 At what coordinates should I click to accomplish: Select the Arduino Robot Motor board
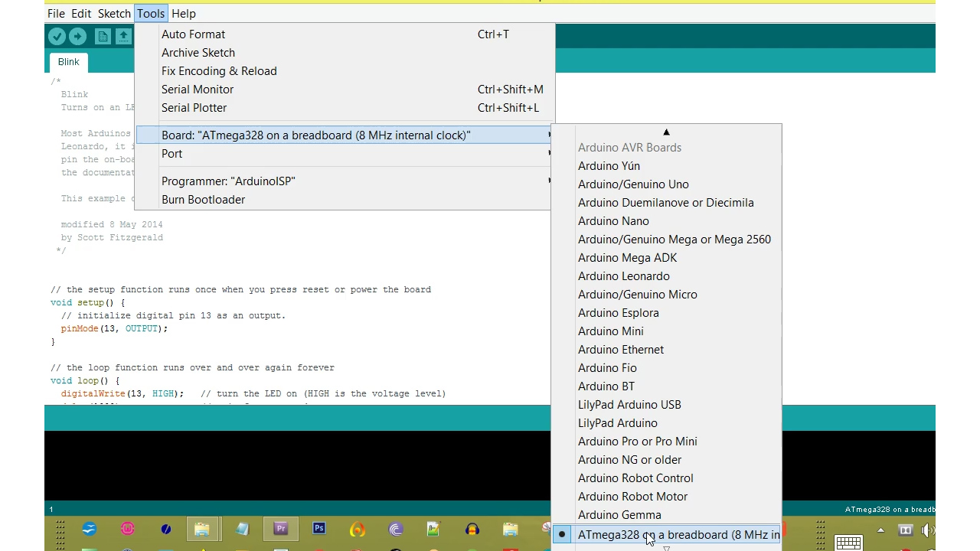[666, 497]
